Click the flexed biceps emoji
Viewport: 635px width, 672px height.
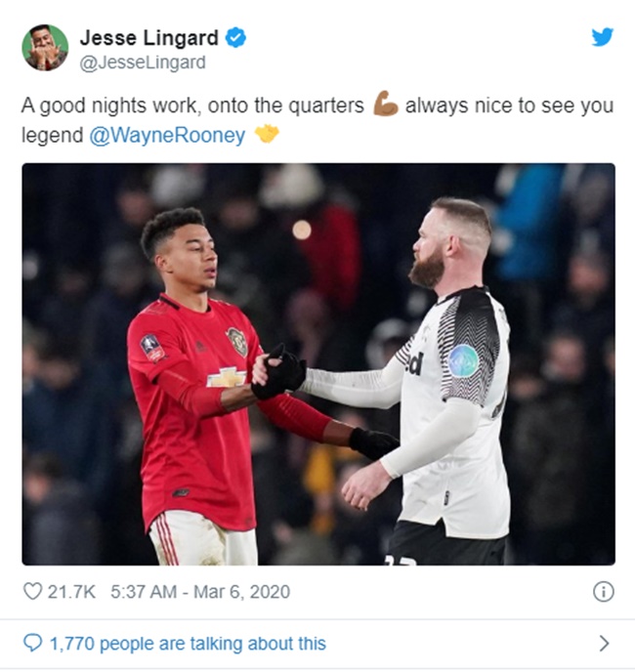(x=385, y=104)
